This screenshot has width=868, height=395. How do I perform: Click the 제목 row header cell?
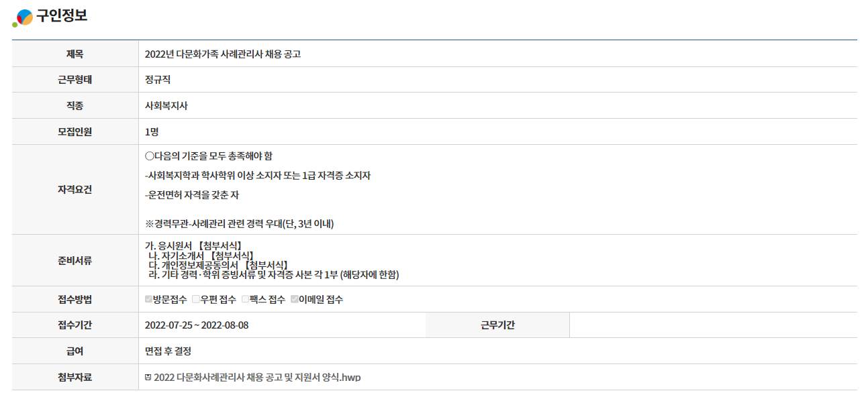pyautogui.click(x=75, y=54)
